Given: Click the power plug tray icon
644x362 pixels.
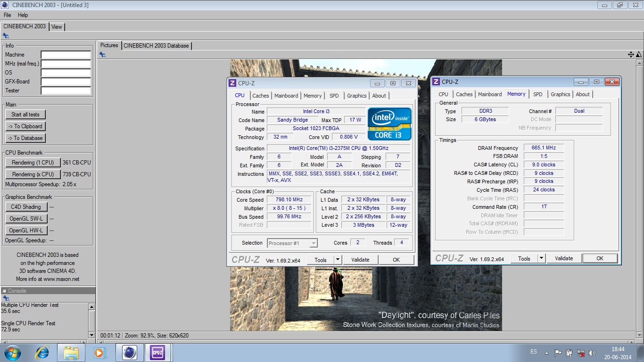Looking at the screenshot, I should [x=570, y=353].
